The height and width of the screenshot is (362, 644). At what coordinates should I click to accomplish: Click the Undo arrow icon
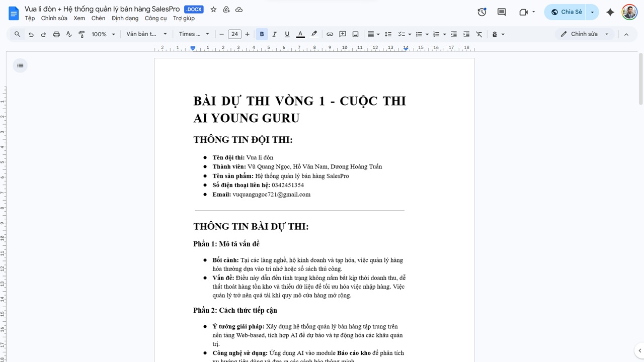31,34
